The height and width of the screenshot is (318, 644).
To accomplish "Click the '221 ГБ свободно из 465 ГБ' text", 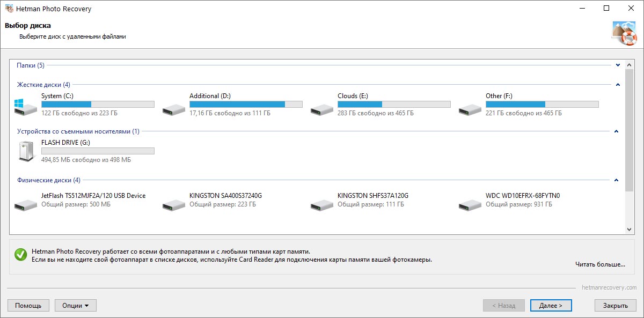I will (x=524, y=113).
